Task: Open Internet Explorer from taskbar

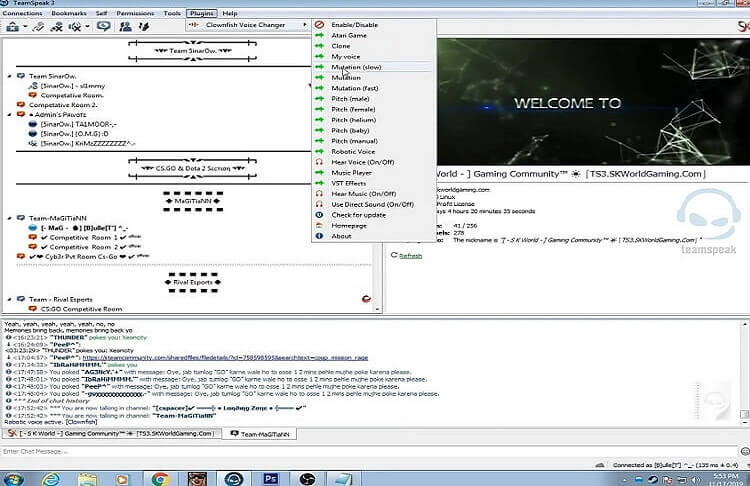Action: [51, 479]
